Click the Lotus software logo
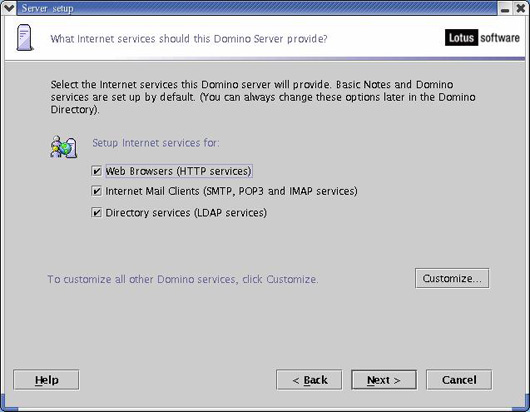Screen dimensions: 530x412 [482, 38]
